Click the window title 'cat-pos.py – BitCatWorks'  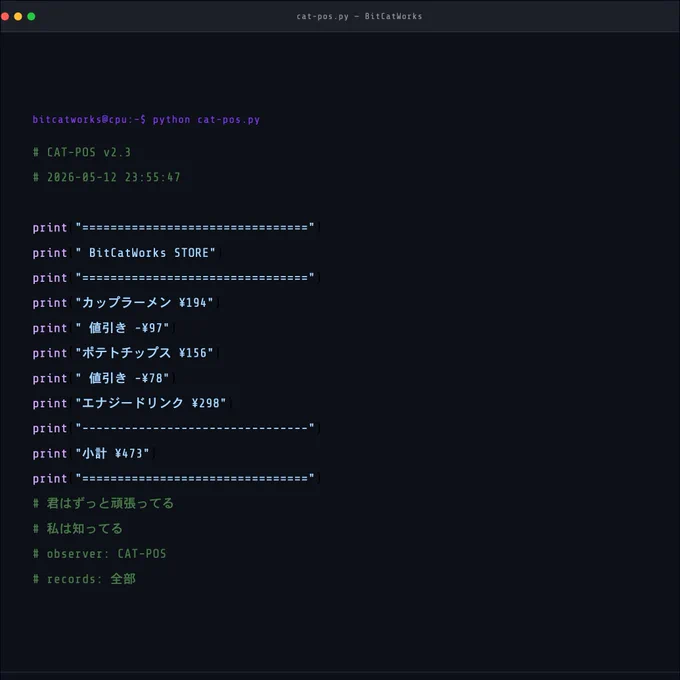[x=359, y=16]
